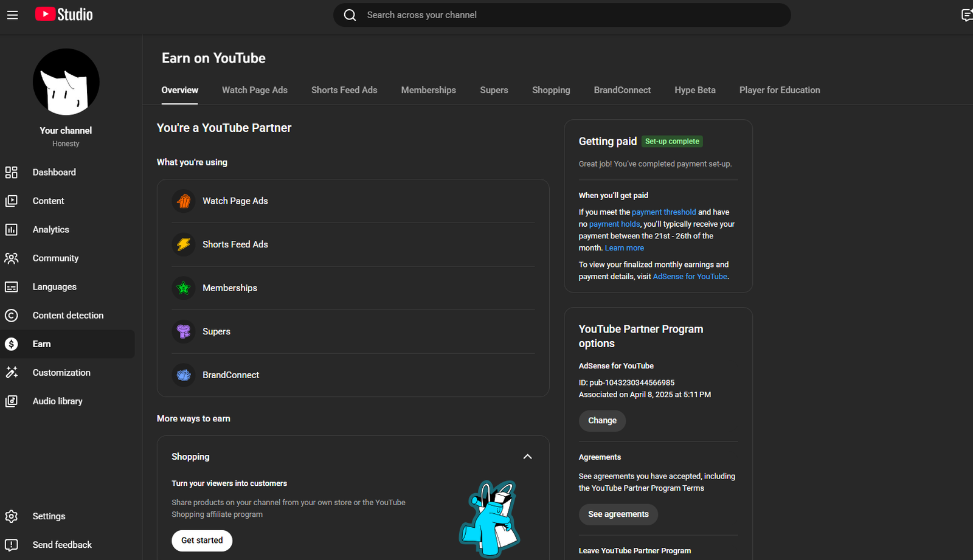Click the Shopping section header title
973x560 pixels.
pyautogui.click(x=190, y=457)
